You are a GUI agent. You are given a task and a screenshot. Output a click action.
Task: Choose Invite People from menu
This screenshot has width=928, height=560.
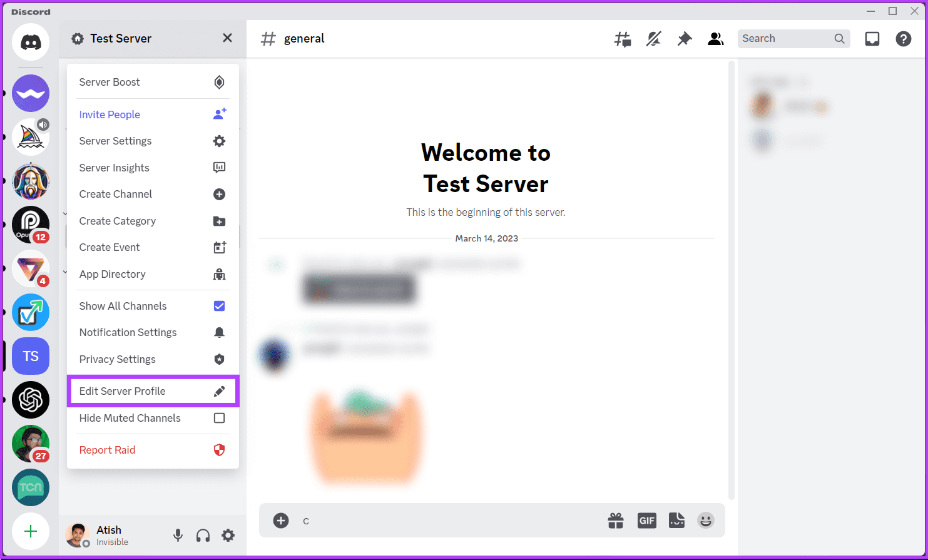tap(153, 115)
